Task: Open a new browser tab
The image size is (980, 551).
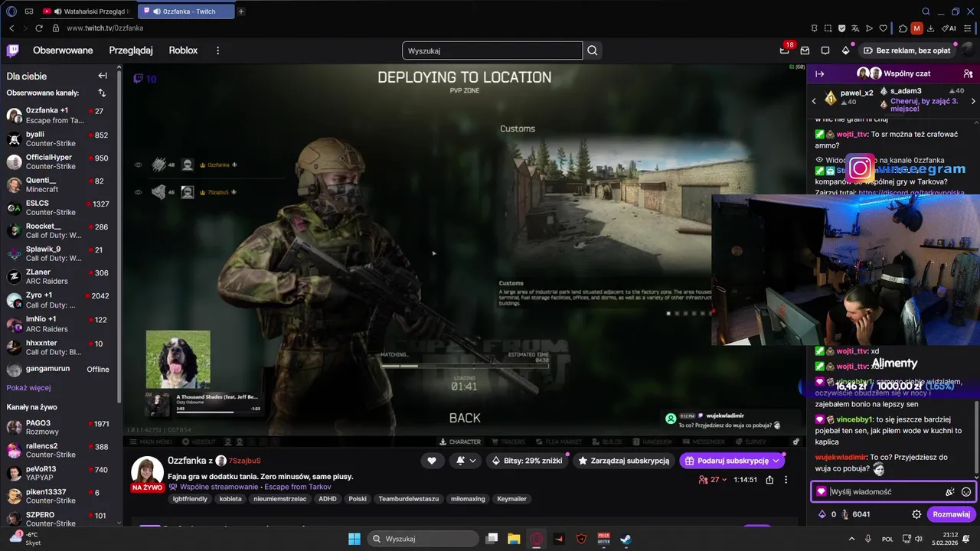Action: [x=241, y=11]
